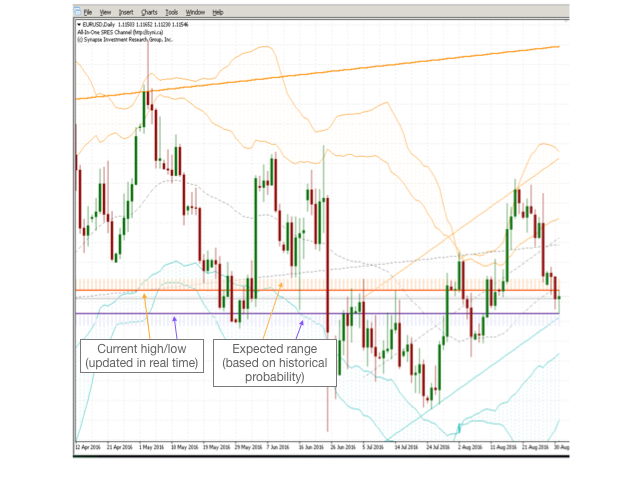This screenshot has width=640, height=480.
Task: Click the 24 Jul 2016 date label
Action: tap(438, 447)
